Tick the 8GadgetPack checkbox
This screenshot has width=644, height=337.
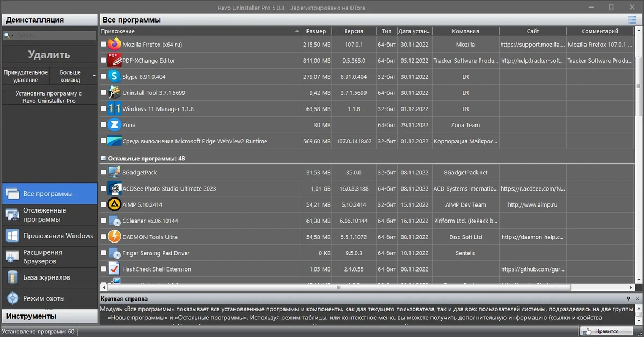click(x=104, y=172)
